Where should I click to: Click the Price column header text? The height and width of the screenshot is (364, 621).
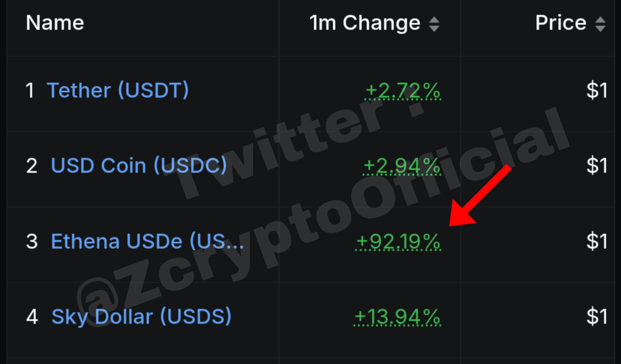click(x=561, y=23)
